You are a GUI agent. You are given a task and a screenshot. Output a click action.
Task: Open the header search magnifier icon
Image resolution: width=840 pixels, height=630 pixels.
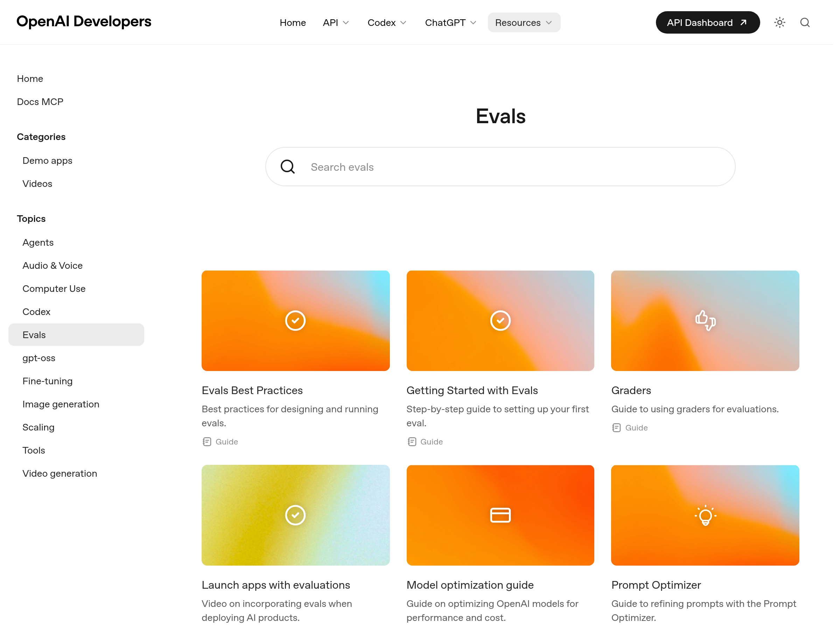(x=805, y=22)
